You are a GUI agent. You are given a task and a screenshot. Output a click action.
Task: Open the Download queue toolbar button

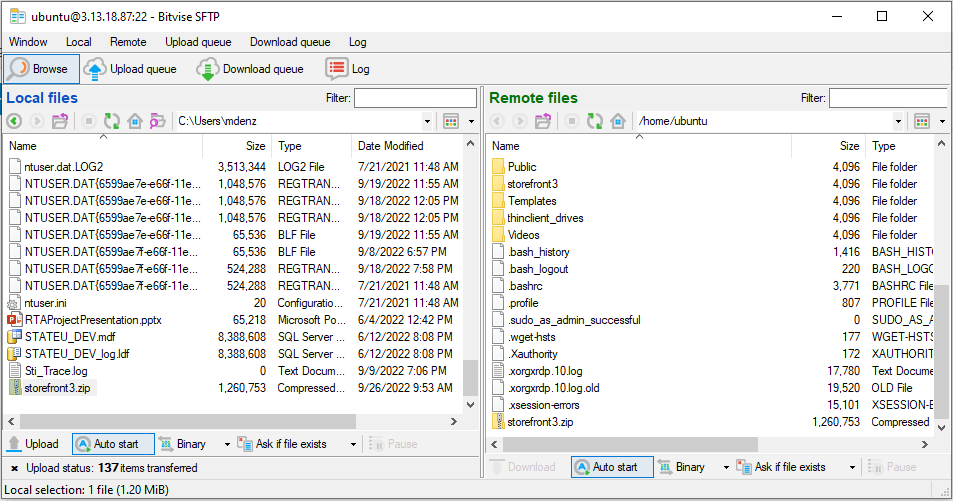click(250, 69)
